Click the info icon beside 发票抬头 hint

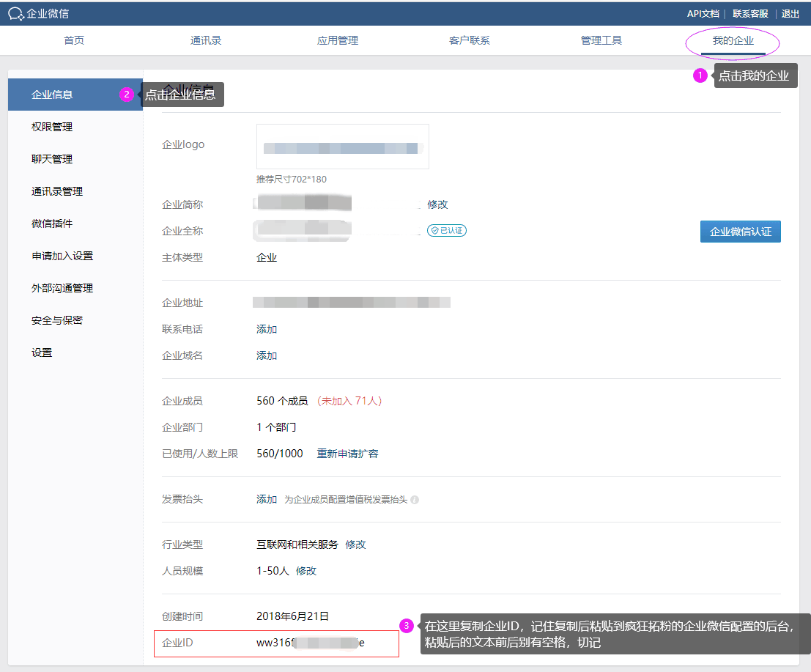click(x=415, y=500)
